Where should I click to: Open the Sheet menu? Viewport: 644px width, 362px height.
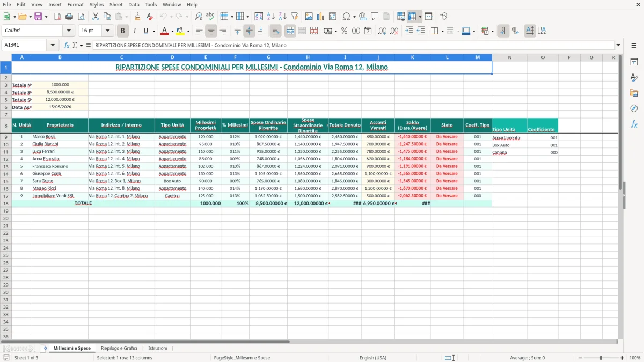coord(116,4)
